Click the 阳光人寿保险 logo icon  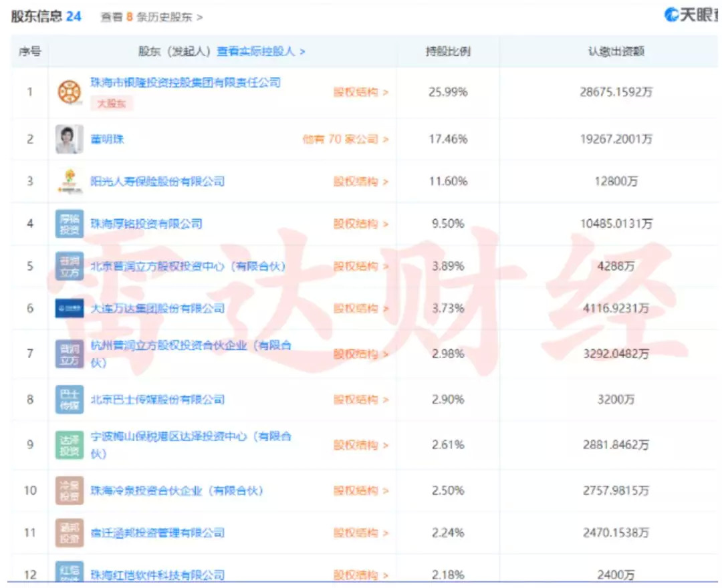69,181
